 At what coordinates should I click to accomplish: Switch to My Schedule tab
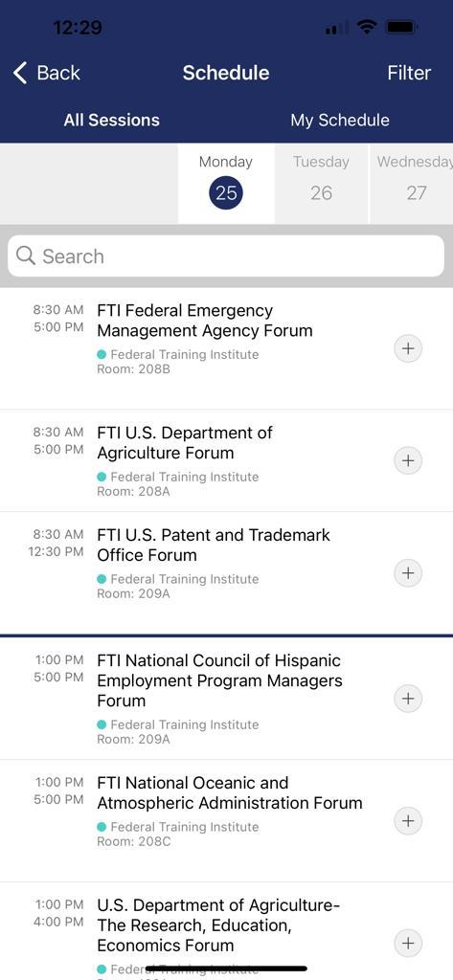tap(340, 120)
